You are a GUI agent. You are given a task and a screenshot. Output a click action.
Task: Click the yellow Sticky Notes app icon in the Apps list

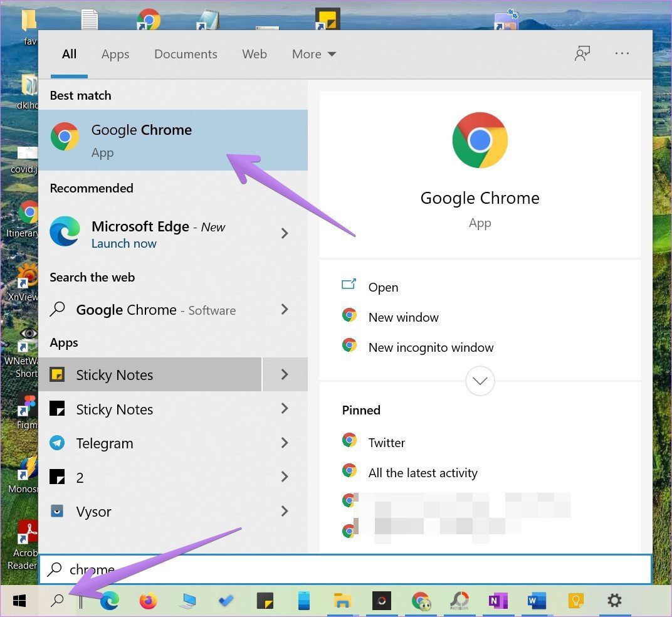pos(57,374)
